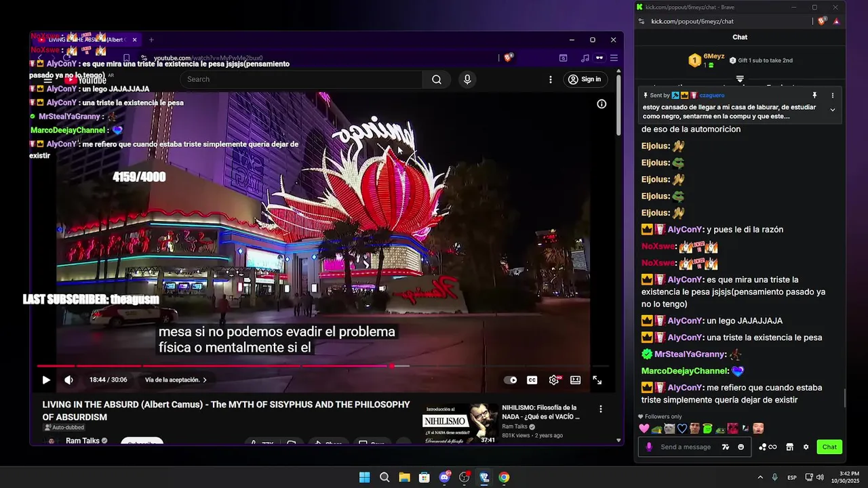The height and width of the screenshot is (488, 868).
Task: Insert the pink heart quick emote
Action: [644, 428]
